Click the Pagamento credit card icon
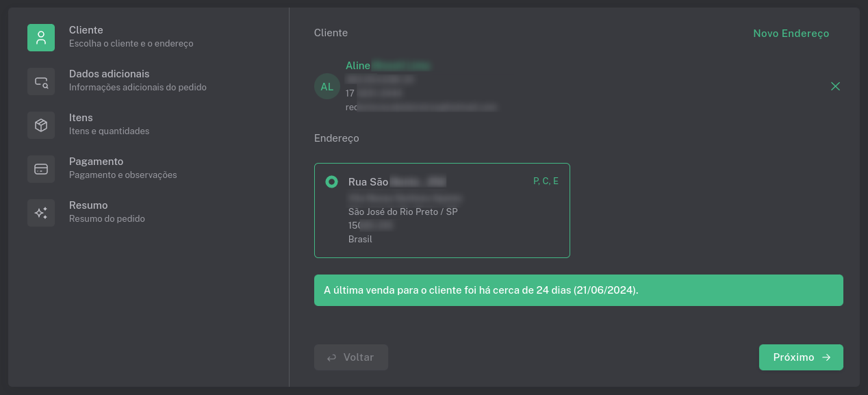This screenshot has height=395, width=868. point(41,169)
